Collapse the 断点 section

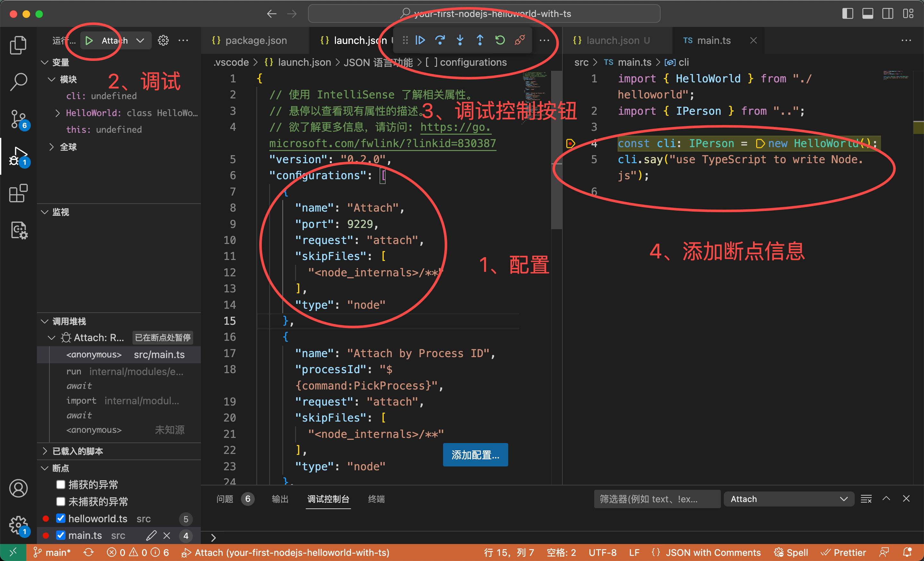45,468
